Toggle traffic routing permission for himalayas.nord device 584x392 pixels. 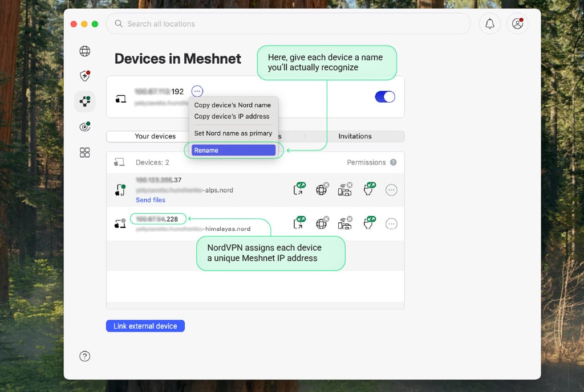click(x=322, y=223)
